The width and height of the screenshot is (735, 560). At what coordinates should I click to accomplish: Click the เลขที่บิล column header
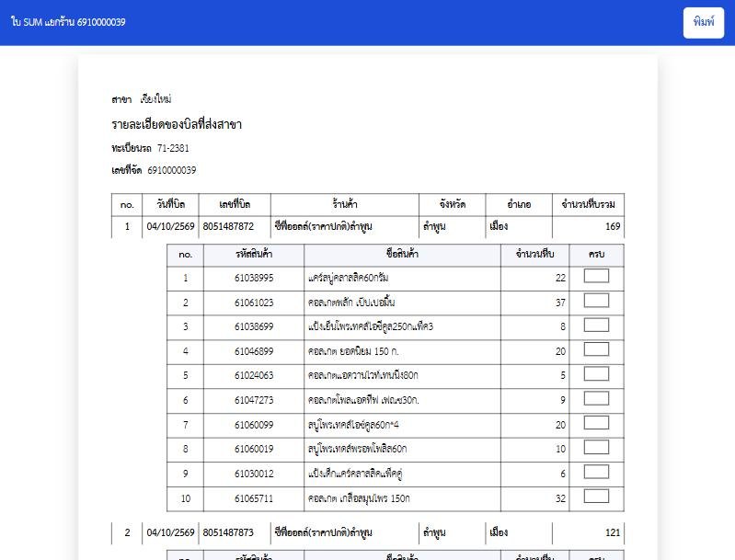[235, 204]
